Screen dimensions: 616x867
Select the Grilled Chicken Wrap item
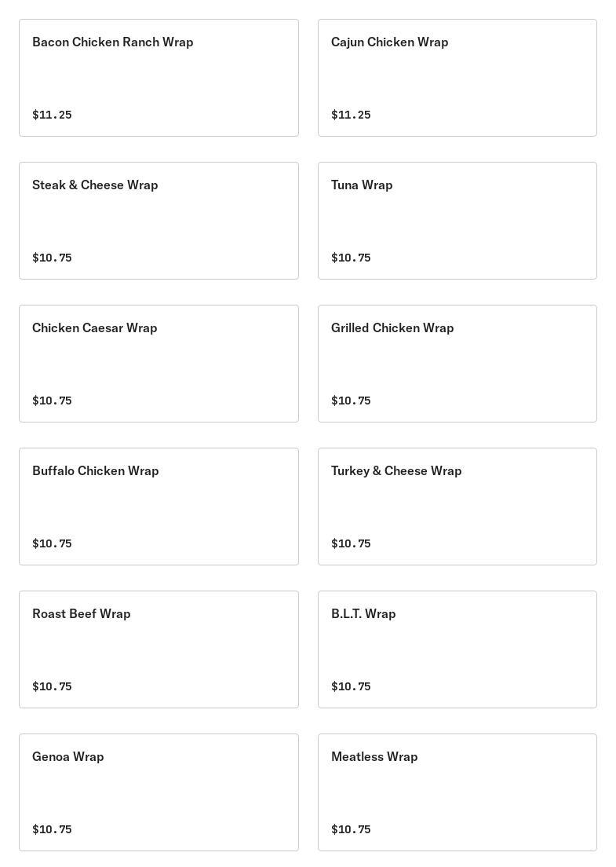pyautogui.click(x=457, y=364)
